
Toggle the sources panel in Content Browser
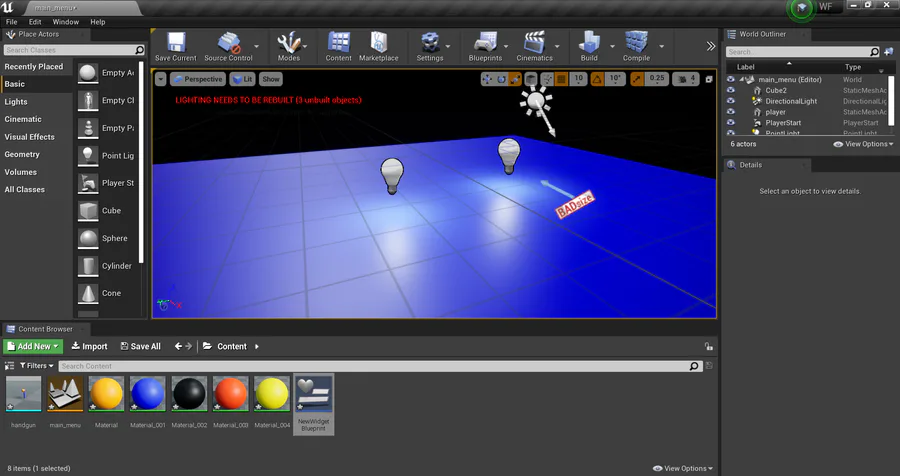[9, 366]
